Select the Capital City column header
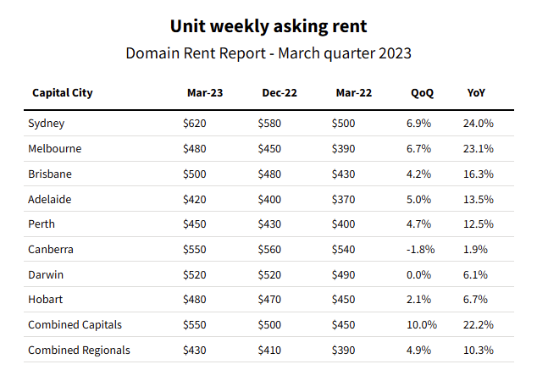 [x=62, y=92]
